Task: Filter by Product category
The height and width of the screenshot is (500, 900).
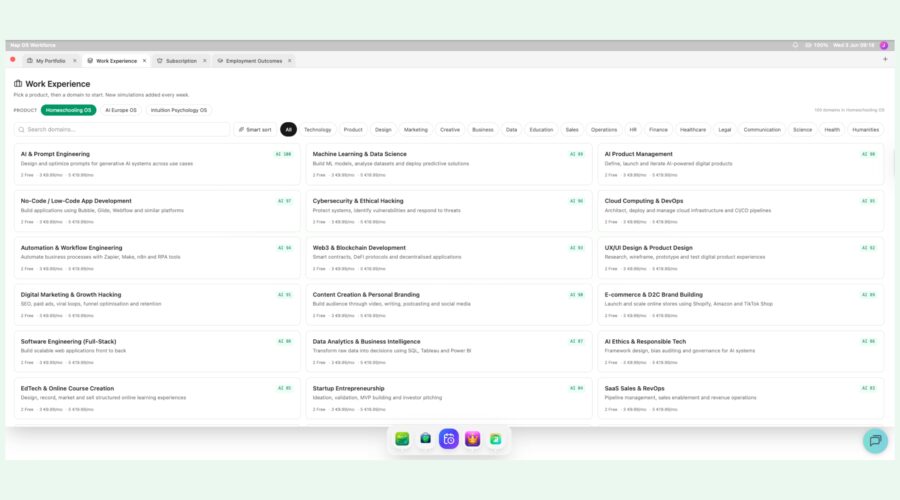Action: (x=353, y=130)
